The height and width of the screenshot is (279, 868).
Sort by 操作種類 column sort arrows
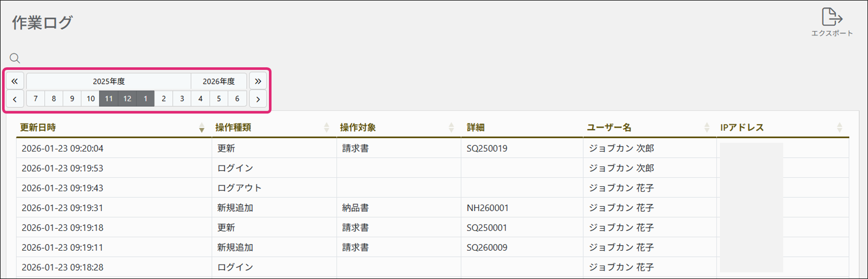[x=326, y=128]
